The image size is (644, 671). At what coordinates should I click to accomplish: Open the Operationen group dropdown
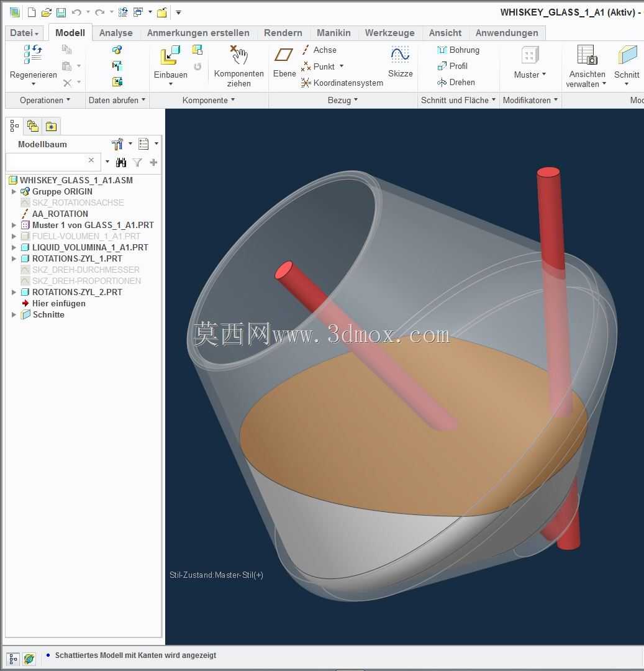coord(45,100)
